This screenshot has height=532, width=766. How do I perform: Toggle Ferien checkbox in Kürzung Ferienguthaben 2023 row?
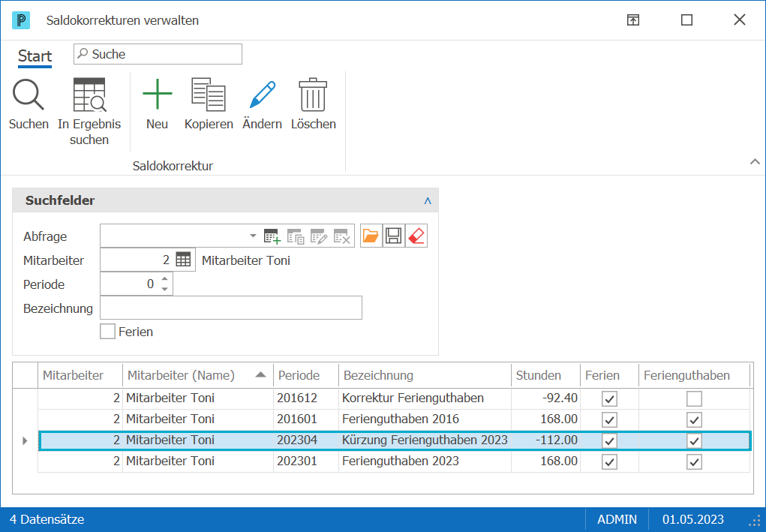(609, 440)
